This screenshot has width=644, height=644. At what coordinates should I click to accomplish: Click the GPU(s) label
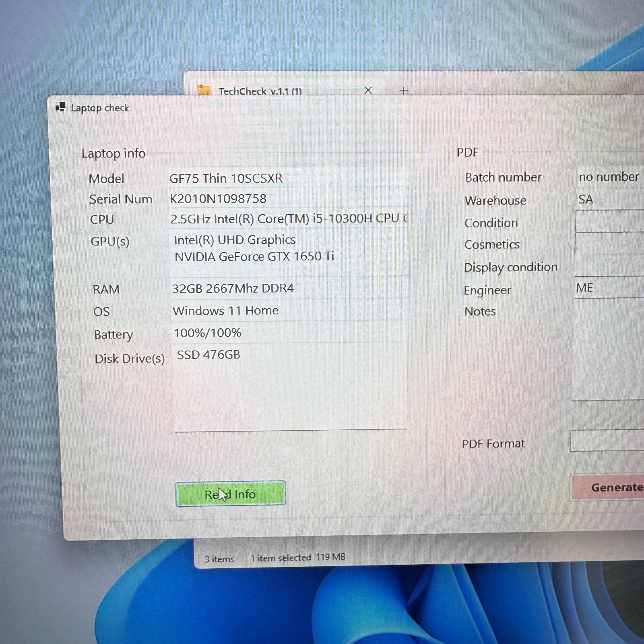pyautogui.click(x=110, y=242)
